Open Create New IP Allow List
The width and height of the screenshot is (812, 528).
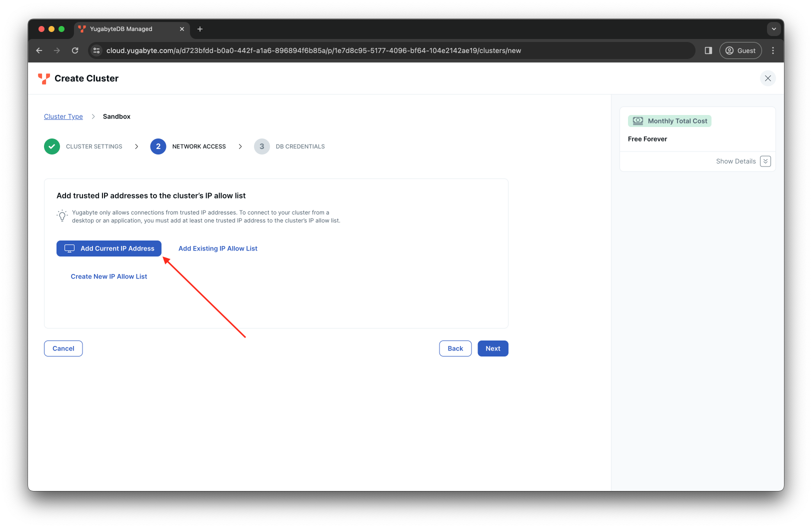click(x=108, y=276)
